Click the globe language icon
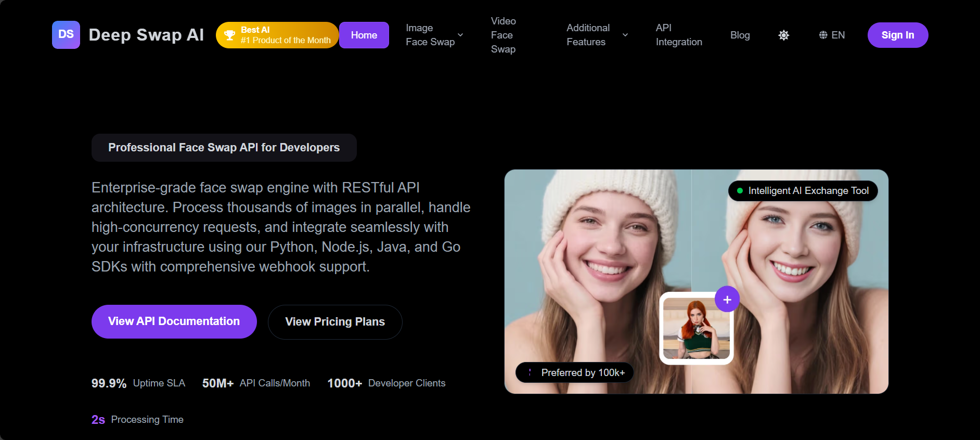Viewport: 980px width, 440px height. point(823,35)
